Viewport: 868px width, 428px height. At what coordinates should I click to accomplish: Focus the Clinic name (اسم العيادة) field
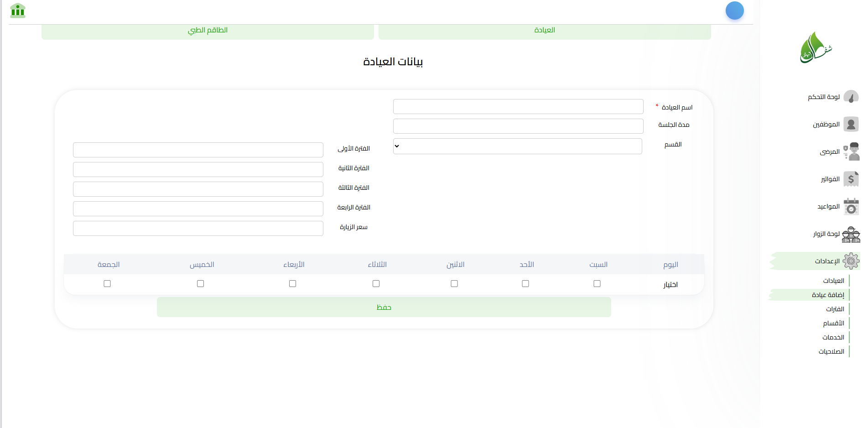[x=518, y=107]
